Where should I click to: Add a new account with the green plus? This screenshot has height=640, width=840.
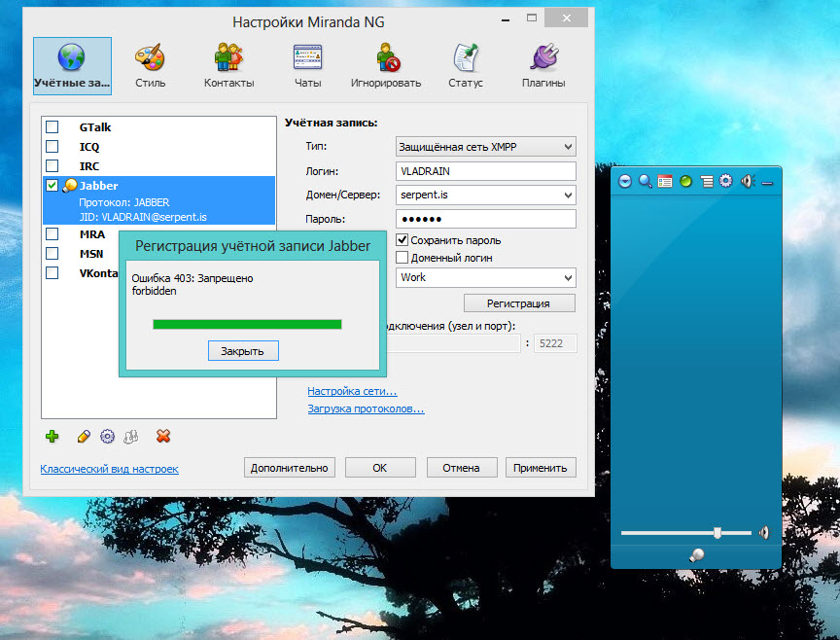tap(52, 437)
